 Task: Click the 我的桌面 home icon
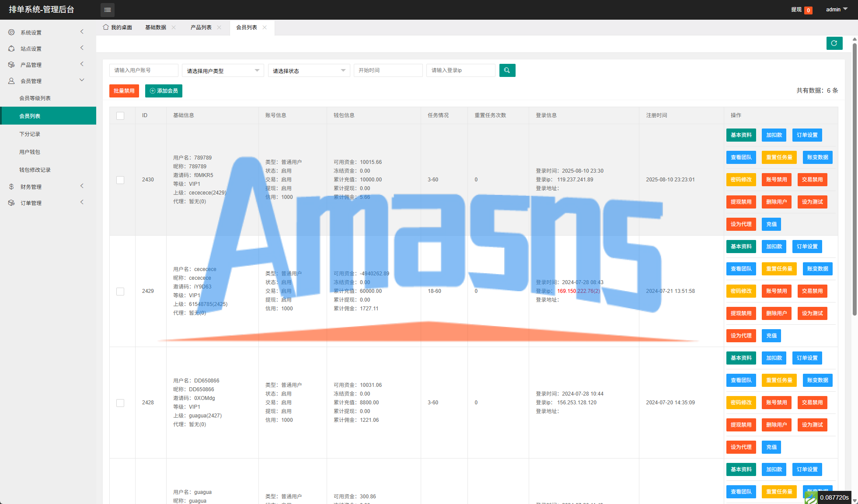click(106, 27)
